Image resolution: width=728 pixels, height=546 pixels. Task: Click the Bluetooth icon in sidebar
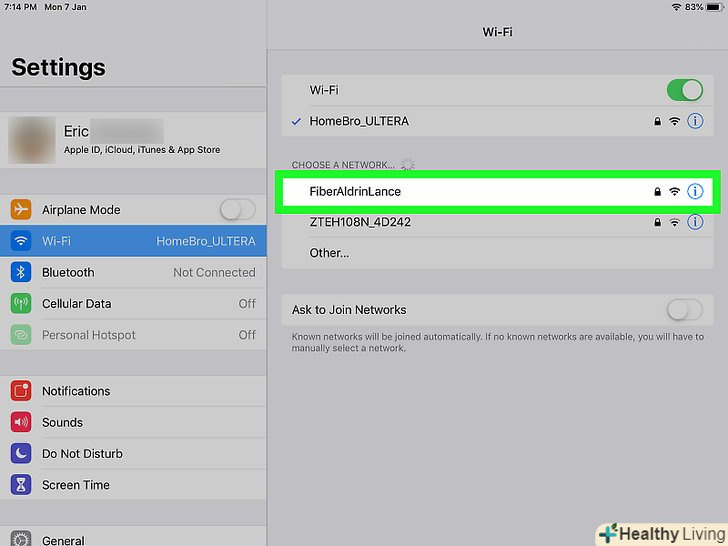[21, 272]
